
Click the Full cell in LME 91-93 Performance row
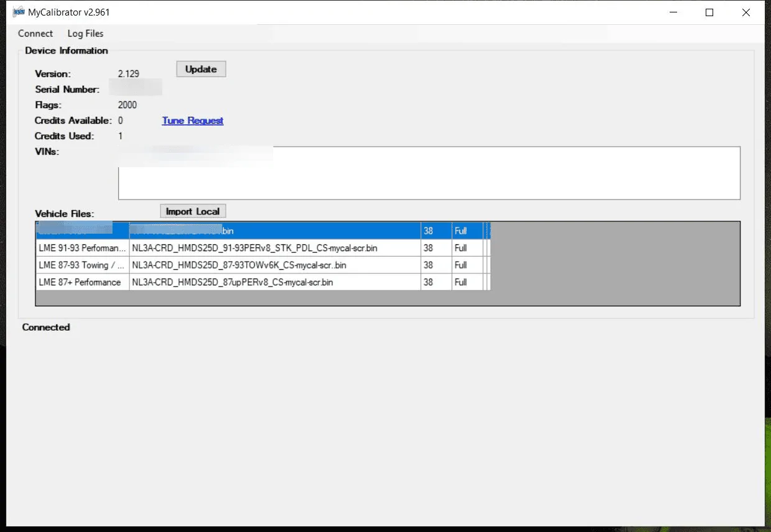467,248
